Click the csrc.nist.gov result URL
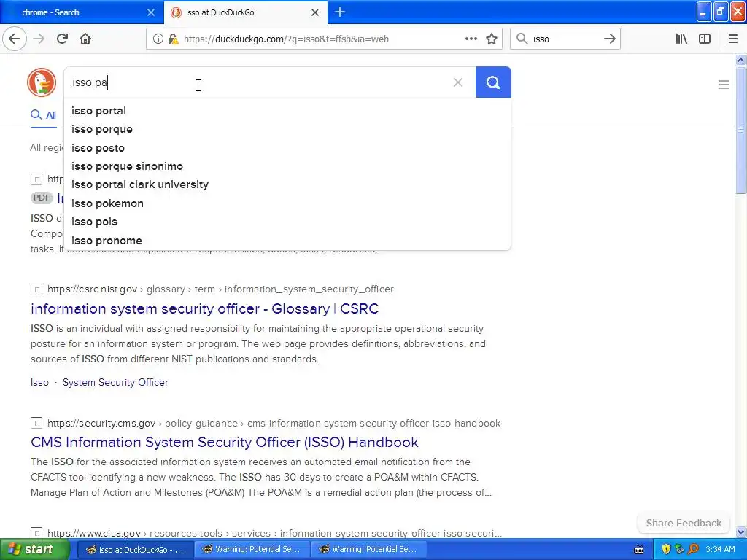747x560 pixels. 220,289
